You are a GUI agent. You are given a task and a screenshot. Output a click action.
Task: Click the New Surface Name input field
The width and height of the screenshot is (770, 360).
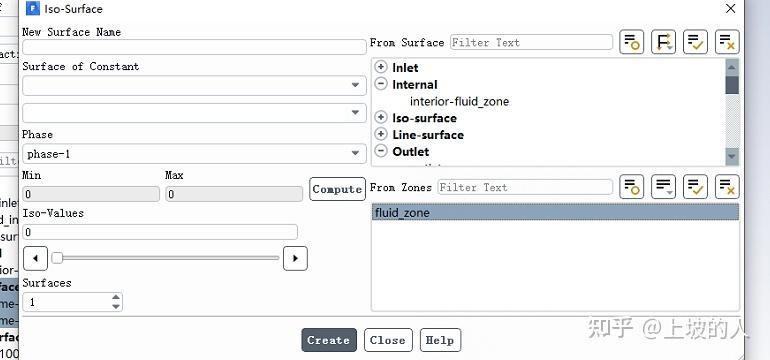[x=194, y=47]
